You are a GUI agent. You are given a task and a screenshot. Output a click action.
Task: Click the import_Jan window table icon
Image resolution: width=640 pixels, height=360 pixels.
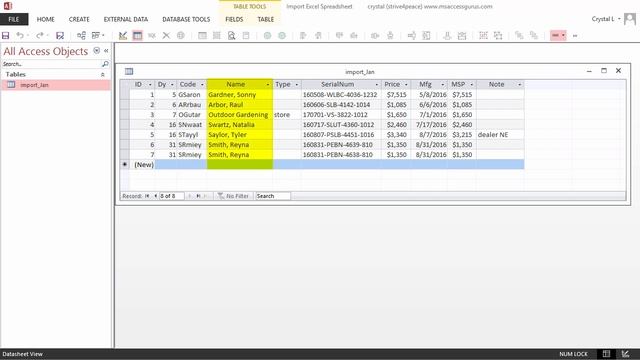click(129, 71)
